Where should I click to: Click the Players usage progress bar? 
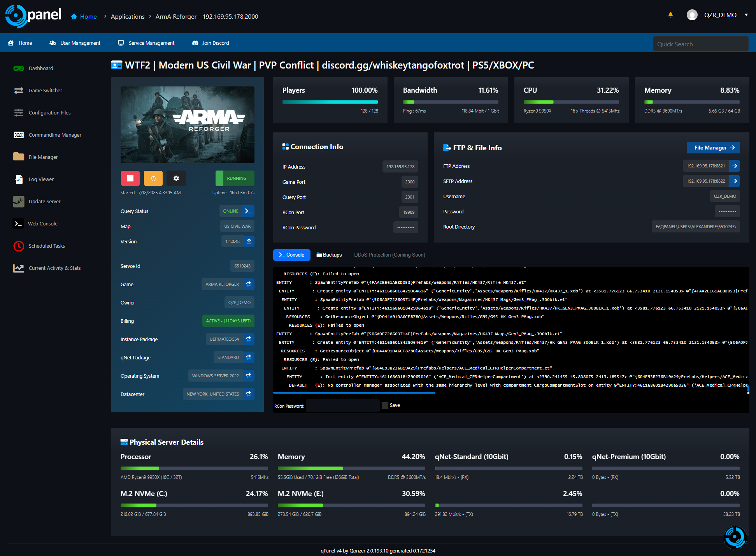[x=330, y=102]
